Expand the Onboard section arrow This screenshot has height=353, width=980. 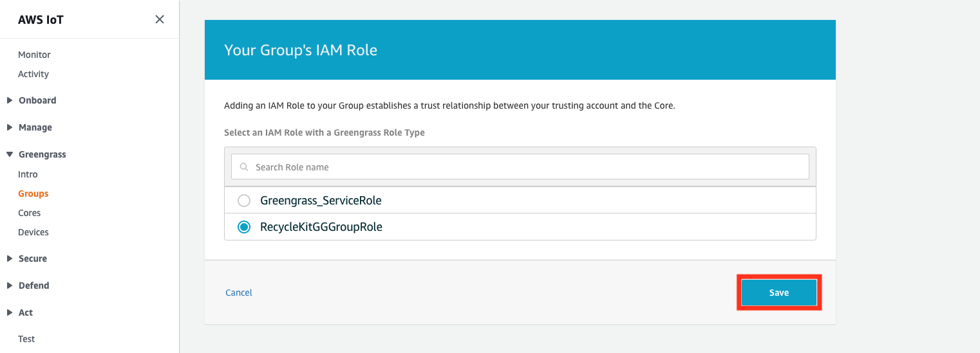(10, 100)
